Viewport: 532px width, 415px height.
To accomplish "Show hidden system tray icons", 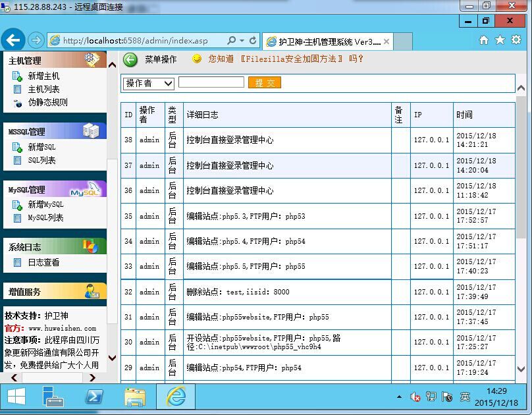I will coord(399,397).
